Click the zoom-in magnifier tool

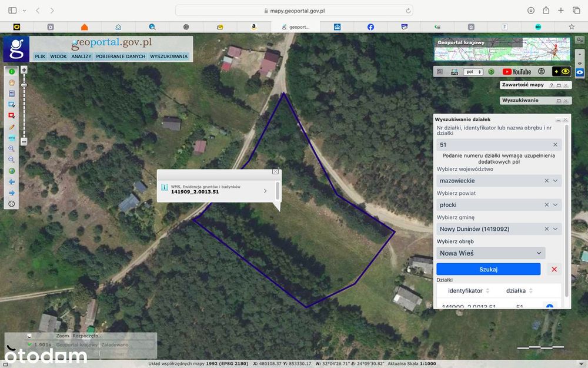[12, 149]
